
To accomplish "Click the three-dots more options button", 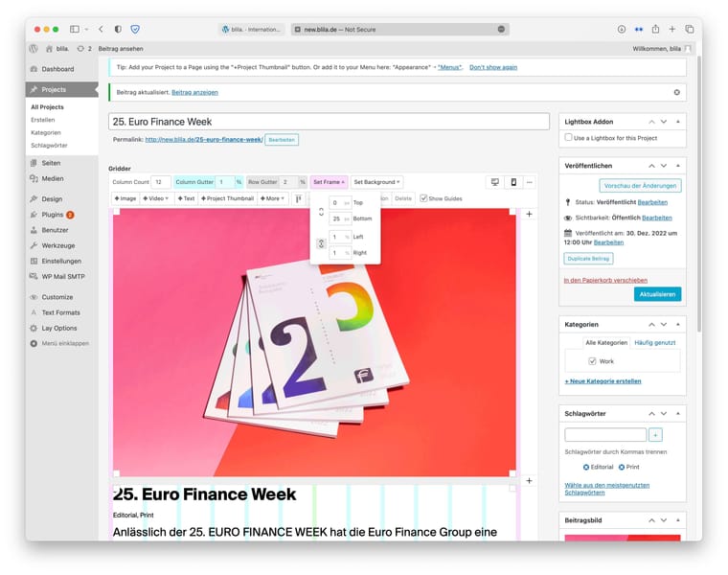I will 529,182.
